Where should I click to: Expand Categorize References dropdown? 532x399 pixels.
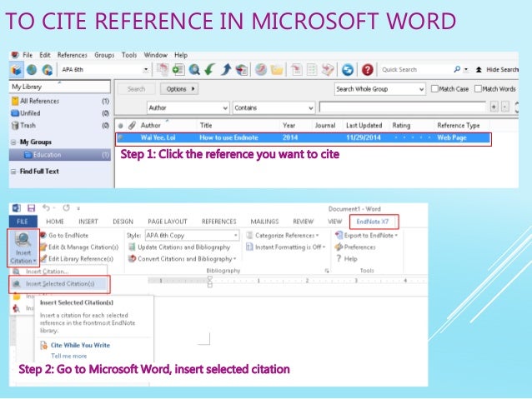(283, 235)
